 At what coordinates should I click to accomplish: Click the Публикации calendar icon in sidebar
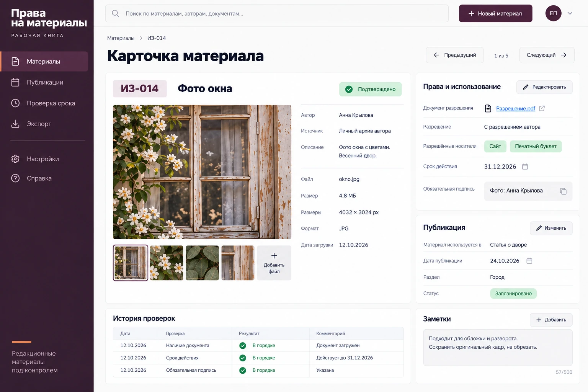15,82
